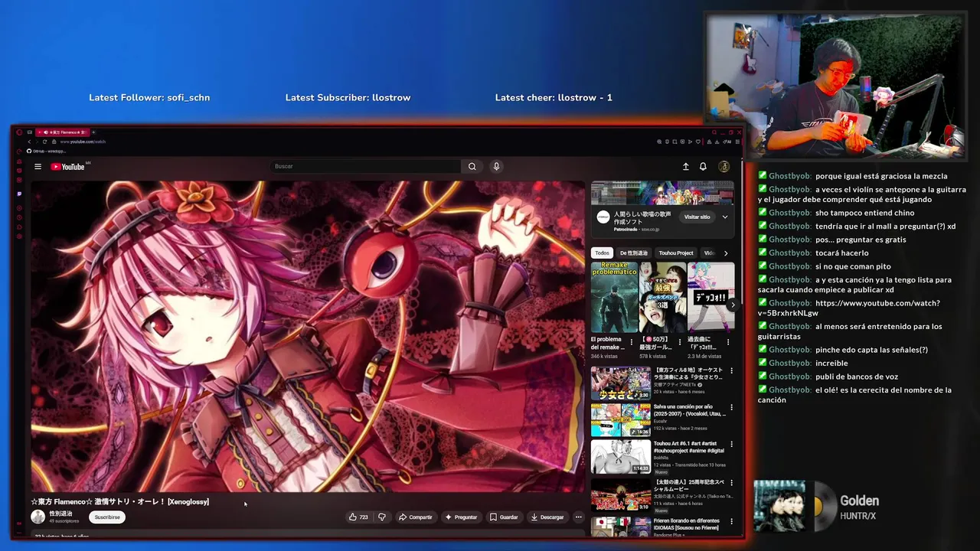
Task: Open the 太鼓の達人 25周年 thumbnail
Action: (621, 494)
